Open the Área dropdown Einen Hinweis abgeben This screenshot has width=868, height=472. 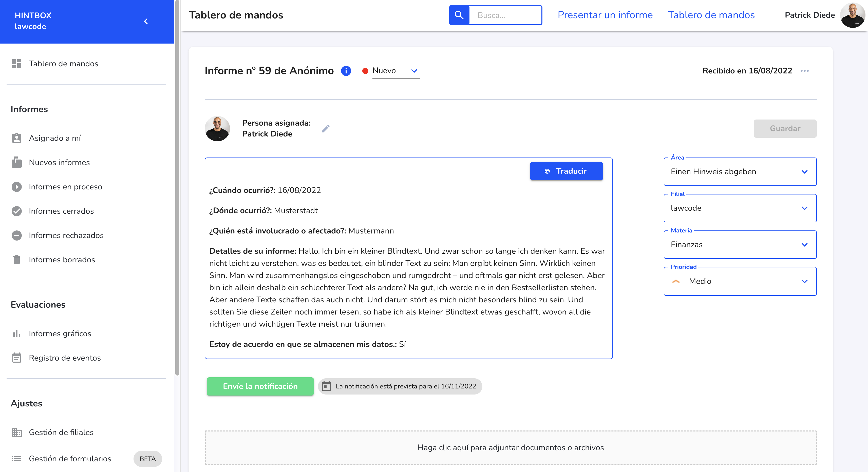click(x=740, y=172)
